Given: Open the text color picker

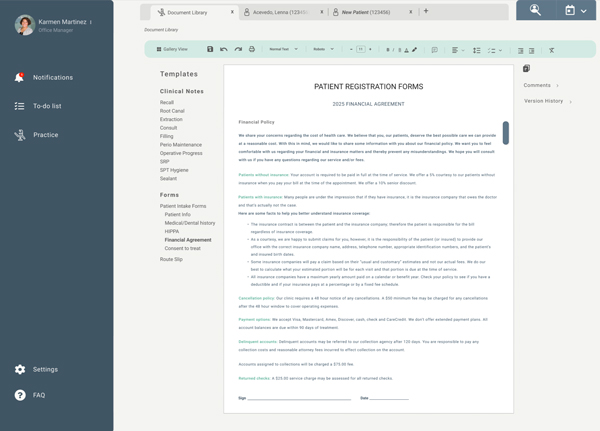Looking at the screenshot, I should [x=406, y=50].
